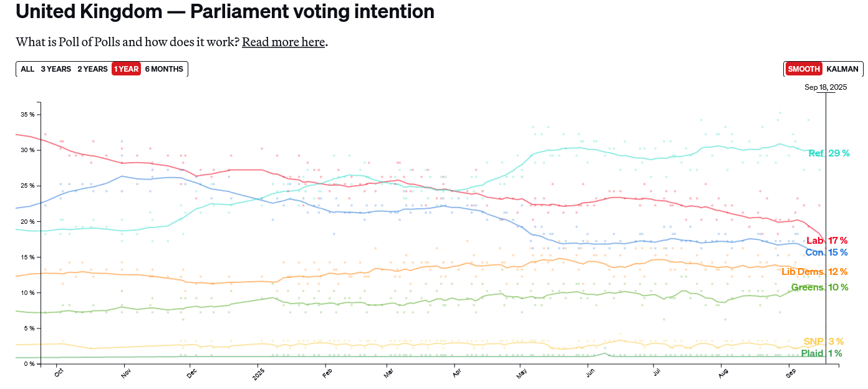Select the 1 YEAR range button
Screen dimensions: 868x389
point(126,69)
